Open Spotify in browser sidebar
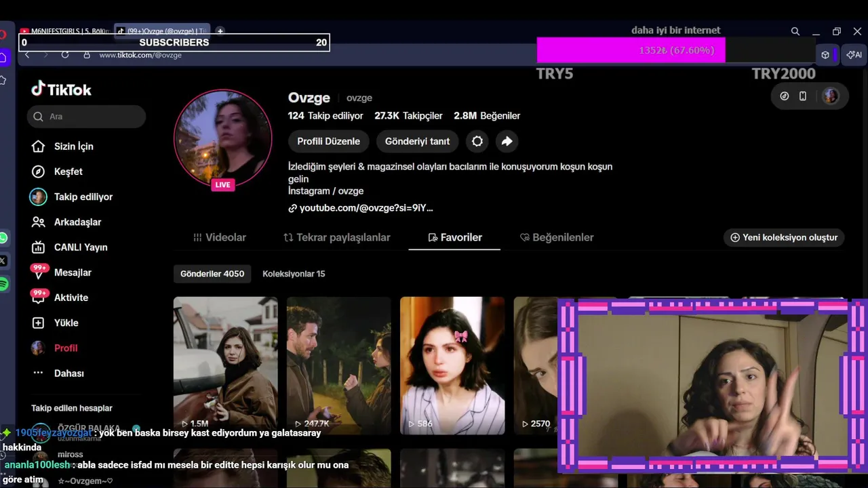Viewport: 868px width, 488px height. (x=3, y=285)
